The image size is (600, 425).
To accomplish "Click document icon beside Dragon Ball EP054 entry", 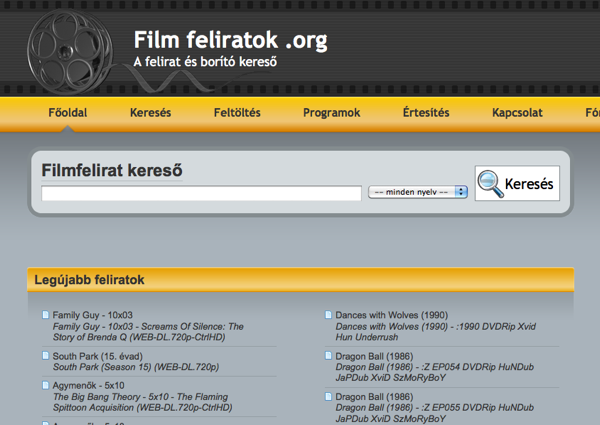I will point(328,356).
